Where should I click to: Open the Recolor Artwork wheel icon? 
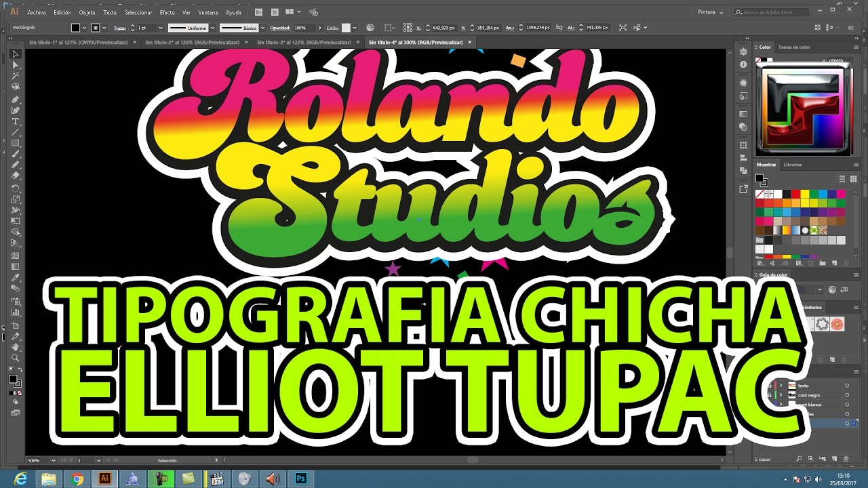[370, 28]
